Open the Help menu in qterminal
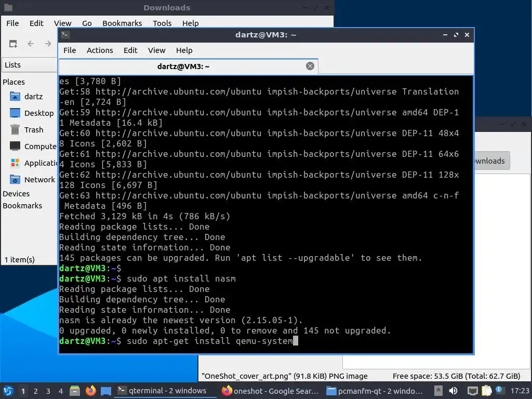Screen dimensions: 532x399 [x=184, y=50]
